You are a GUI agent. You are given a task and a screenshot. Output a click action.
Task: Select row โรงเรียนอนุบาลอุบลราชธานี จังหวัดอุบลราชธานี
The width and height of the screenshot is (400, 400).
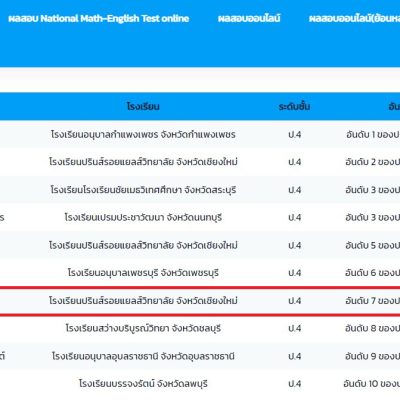(200, 356)
